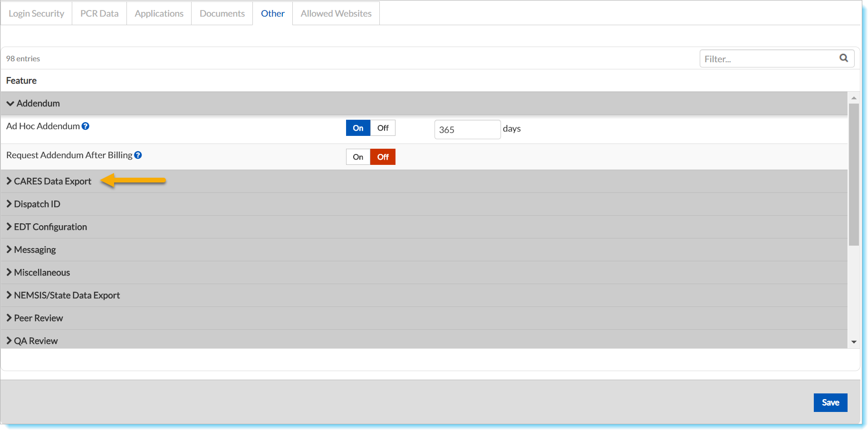Screen dimensions: 868x430
Task: Click the search magnifier icon in Filter box
Action: (844, 58)
